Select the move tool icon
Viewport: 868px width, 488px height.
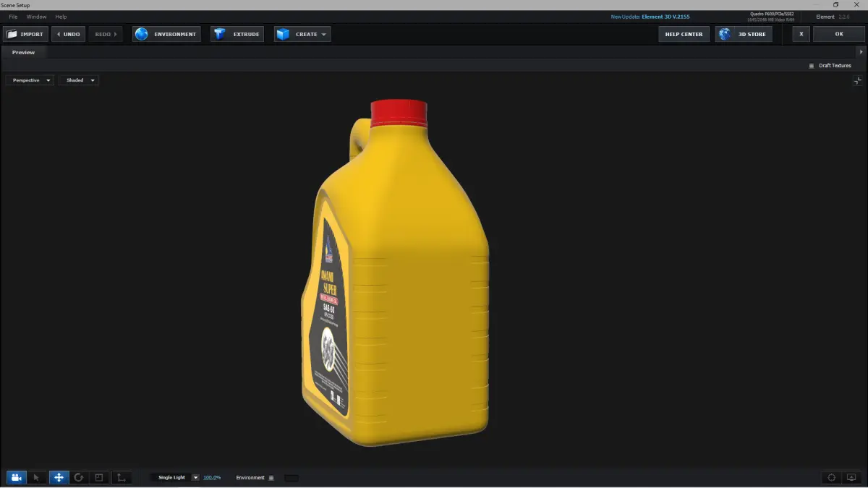coord(59,478)
